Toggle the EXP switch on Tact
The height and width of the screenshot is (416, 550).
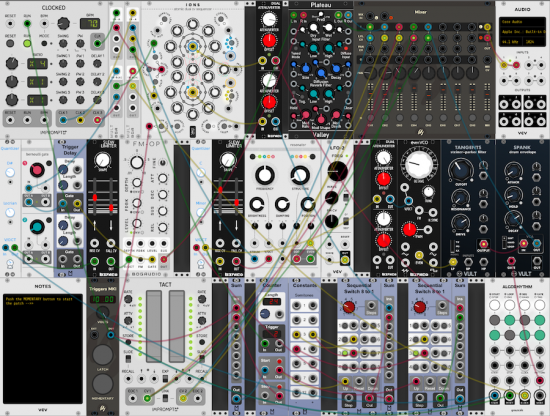pyautogui.click(x=165, y=379)
